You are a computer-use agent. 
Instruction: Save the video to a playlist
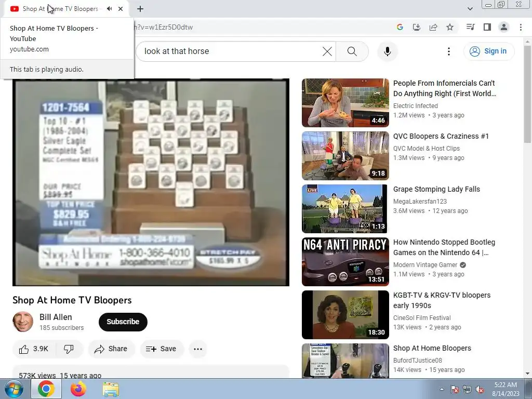click(162, 349)
